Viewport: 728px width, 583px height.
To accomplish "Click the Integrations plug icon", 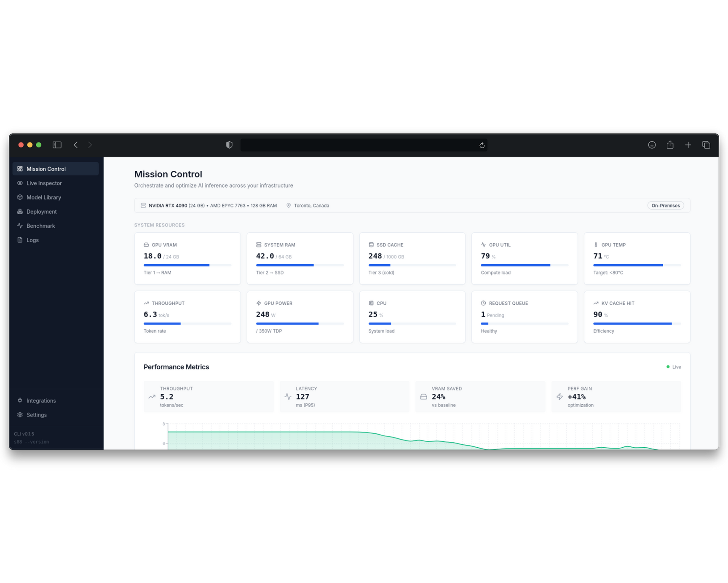I will (x=20, y=400).
